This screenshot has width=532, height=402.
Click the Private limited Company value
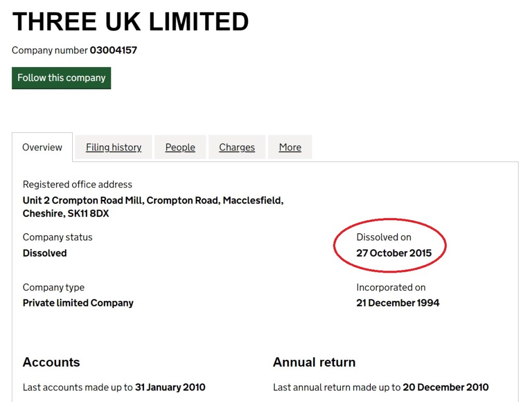78,303
